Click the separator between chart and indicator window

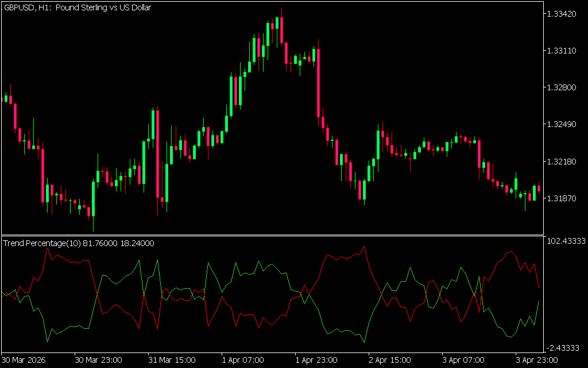pyautogui.click(x=271, y=235)
